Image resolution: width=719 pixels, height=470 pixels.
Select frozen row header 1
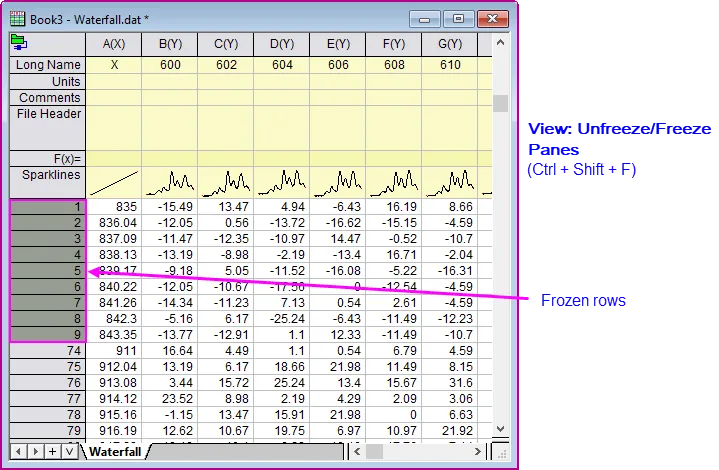pyautogui.click(x=48, y=207)
